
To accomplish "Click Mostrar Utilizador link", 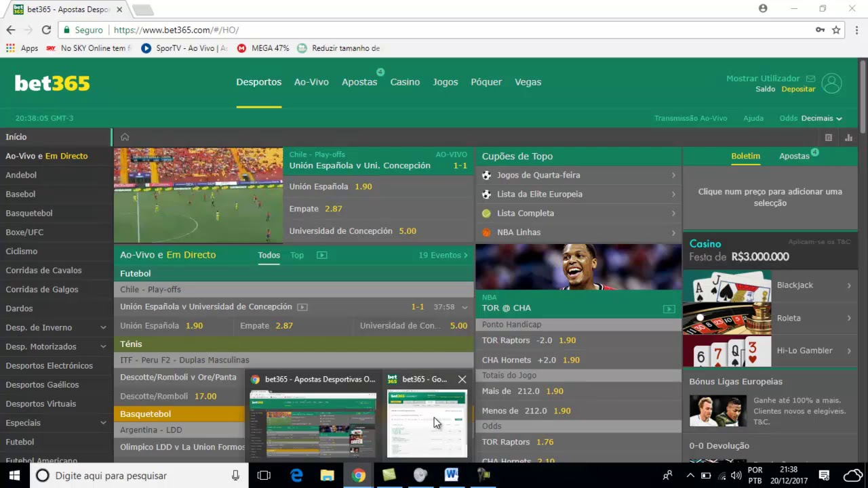I will (763, 79).
